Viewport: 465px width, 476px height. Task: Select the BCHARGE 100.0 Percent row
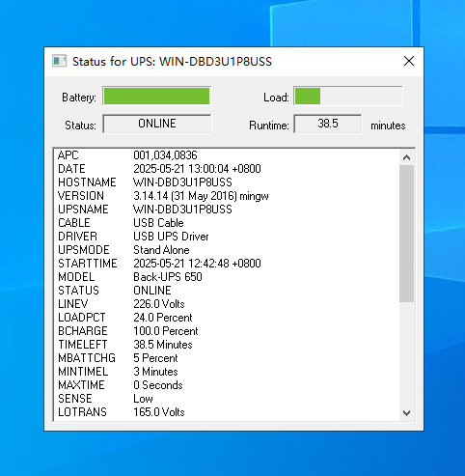click(227, 331)
